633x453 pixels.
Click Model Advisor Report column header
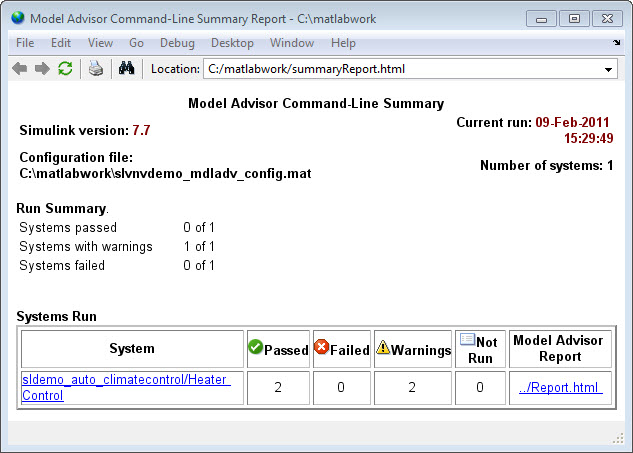point(560,349)
